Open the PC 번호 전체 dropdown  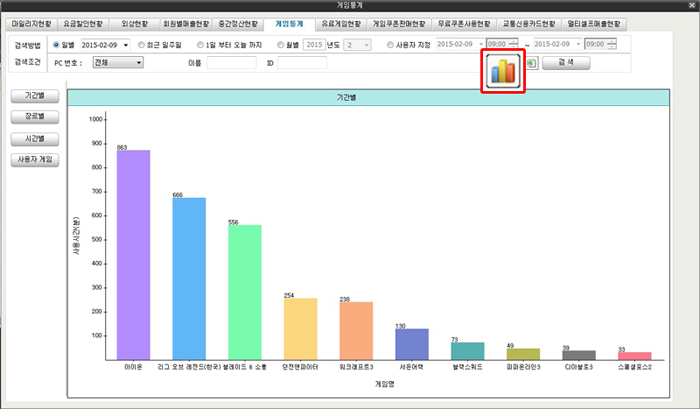pyautogui.click(x=118, y=63)
